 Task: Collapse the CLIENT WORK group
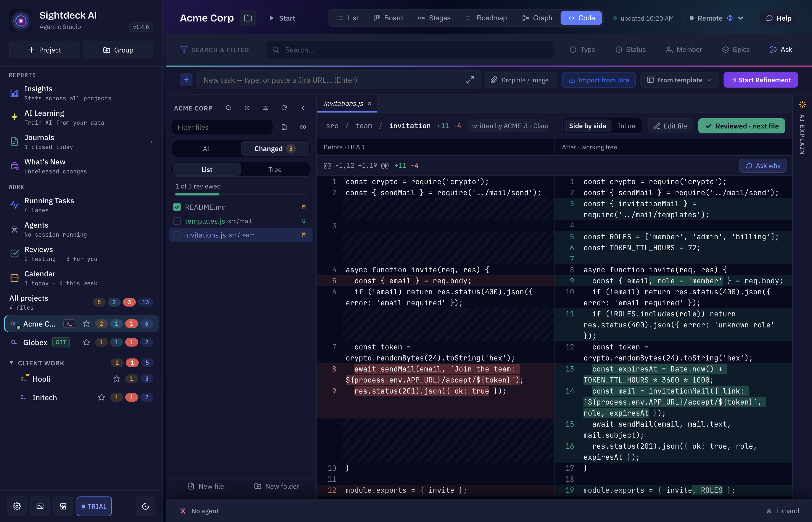(x=12, y=363)
